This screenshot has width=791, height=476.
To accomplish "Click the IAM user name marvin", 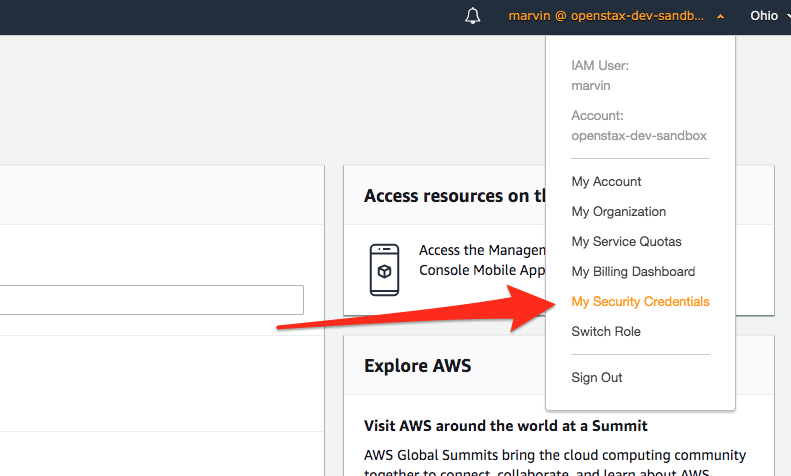I will coord(591,86).
